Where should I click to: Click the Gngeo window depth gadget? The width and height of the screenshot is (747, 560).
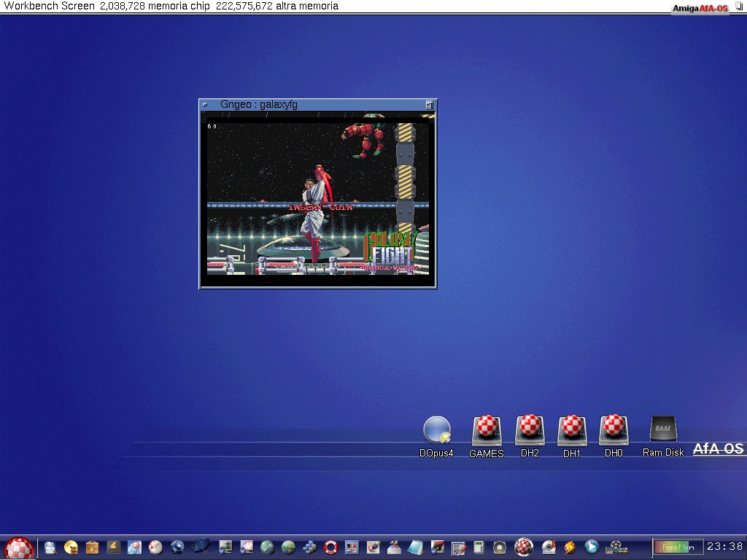tap(430, 105)
